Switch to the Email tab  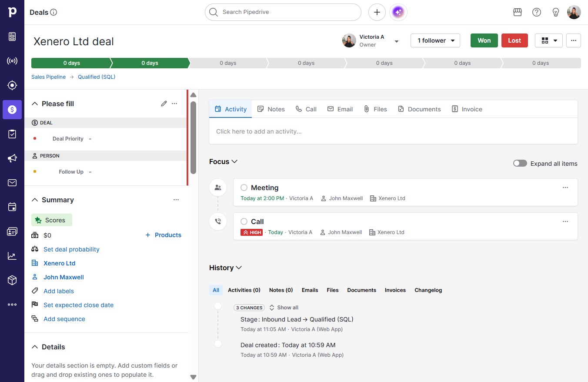point(340,109)
